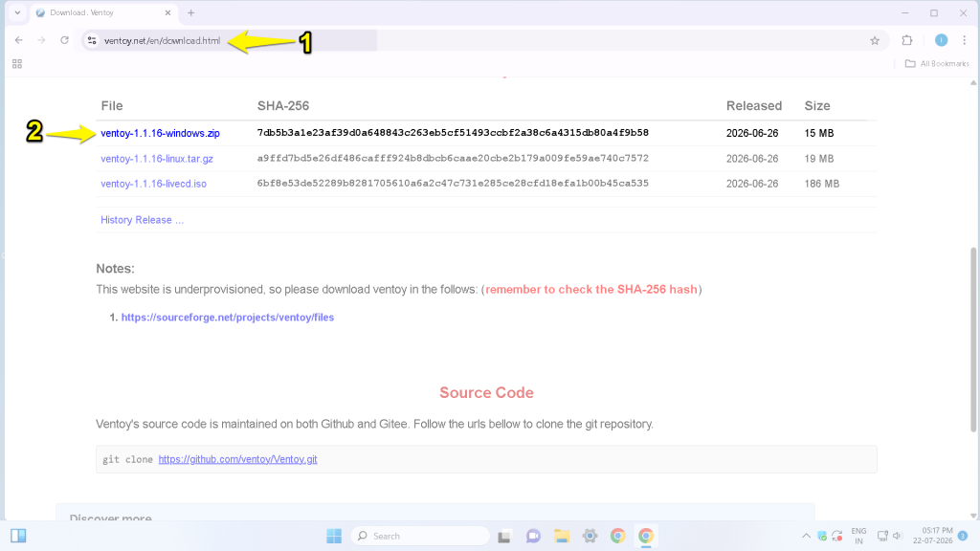
Task: Click the red SHA-256 hash reminder text
Action: click(x=591, y=289)
